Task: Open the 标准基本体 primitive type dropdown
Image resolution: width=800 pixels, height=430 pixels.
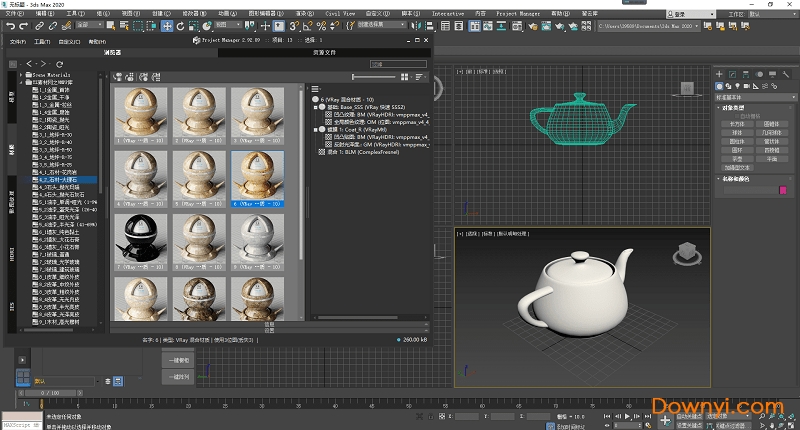Action: click(755, 98)
